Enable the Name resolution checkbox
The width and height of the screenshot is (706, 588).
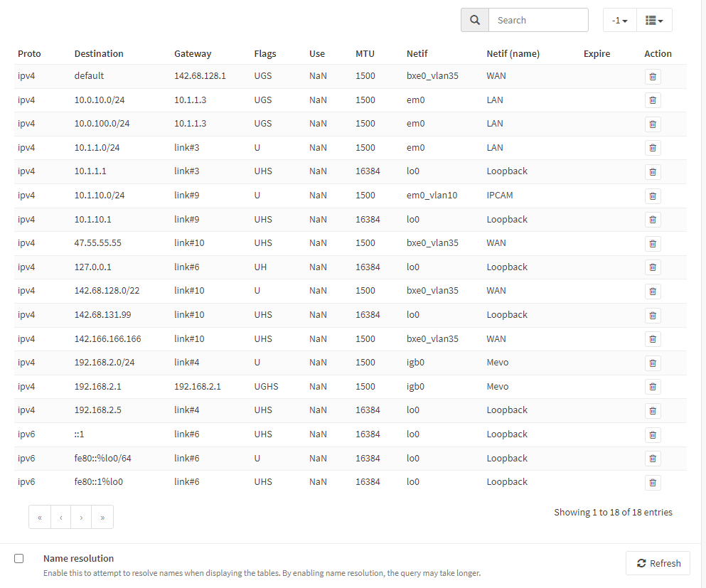pos(19,559)
